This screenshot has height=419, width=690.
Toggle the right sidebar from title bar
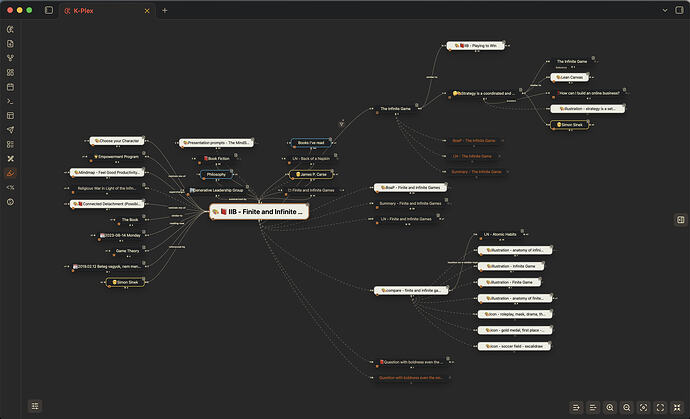coord(679,10)
